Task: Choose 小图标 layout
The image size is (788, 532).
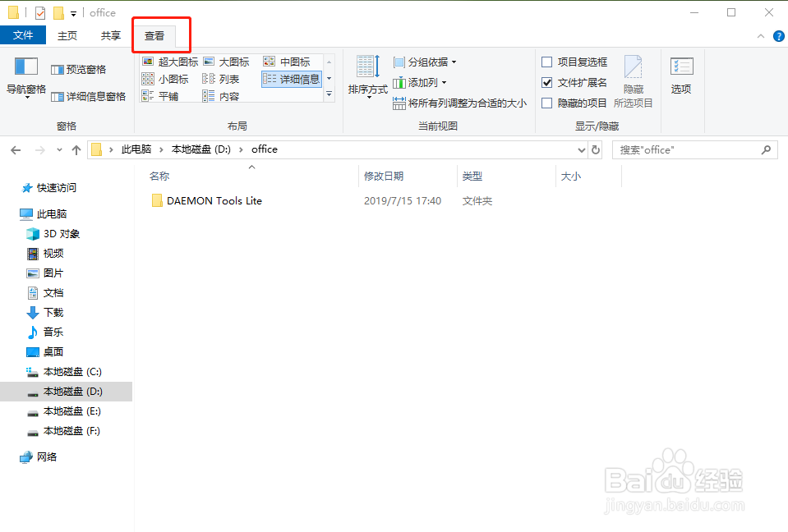Action: click(165, 79)
